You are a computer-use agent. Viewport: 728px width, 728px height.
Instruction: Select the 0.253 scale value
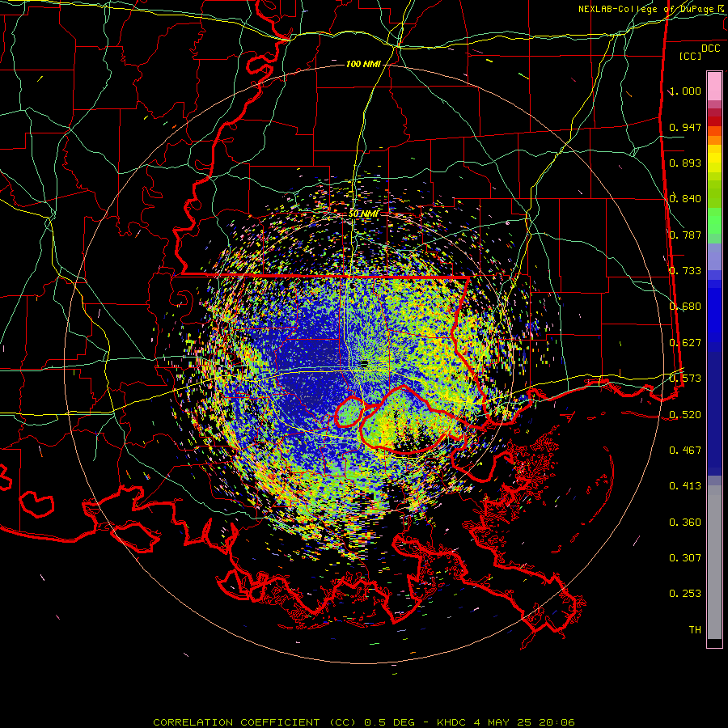pyautogui.click(x=685, y=594)
